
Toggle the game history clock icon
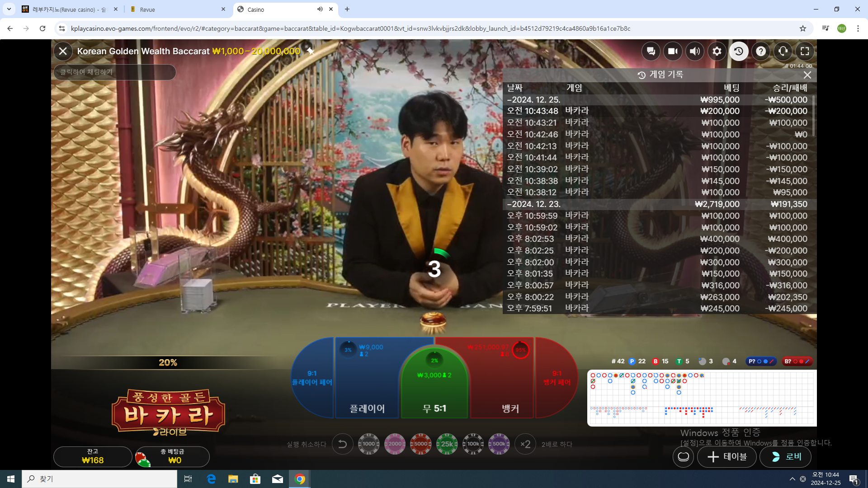pos(739,51)
